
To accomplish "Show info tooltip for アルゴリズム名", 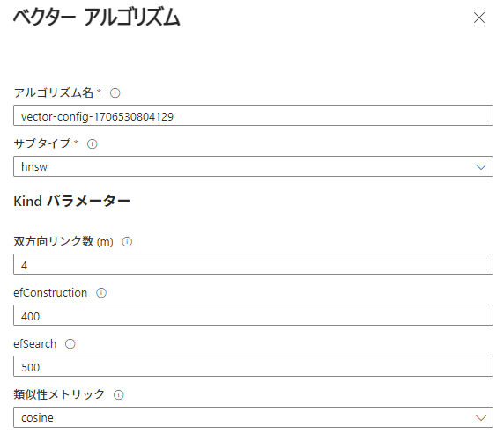I will point(115,93).
